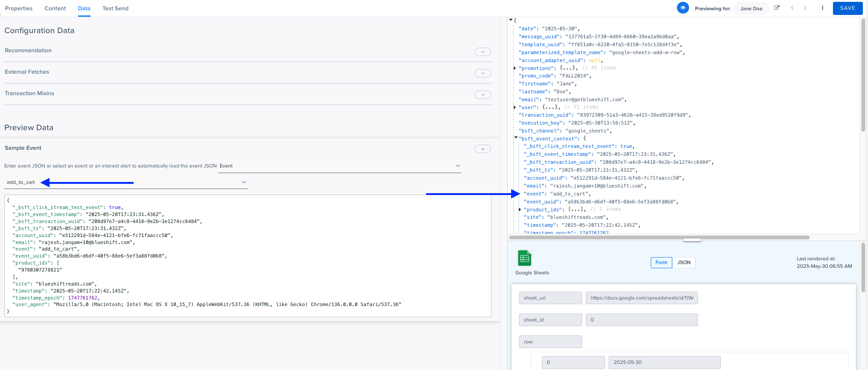Viewport: 868px width, 370px height.
Task: Click the row index 0 field
Action: (573, 362)
